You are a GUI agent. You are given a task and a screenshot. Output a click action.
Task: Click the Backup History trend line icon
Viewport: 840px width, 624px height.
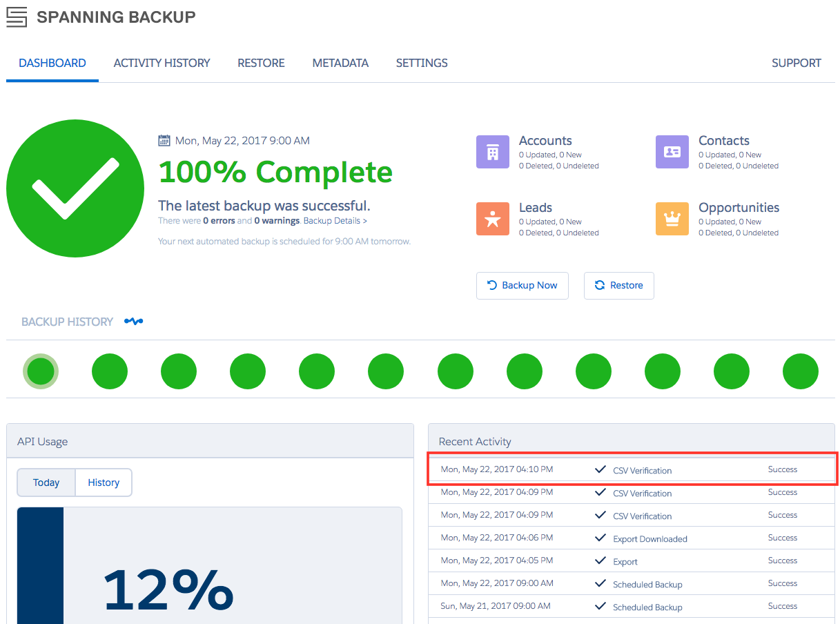133,322
